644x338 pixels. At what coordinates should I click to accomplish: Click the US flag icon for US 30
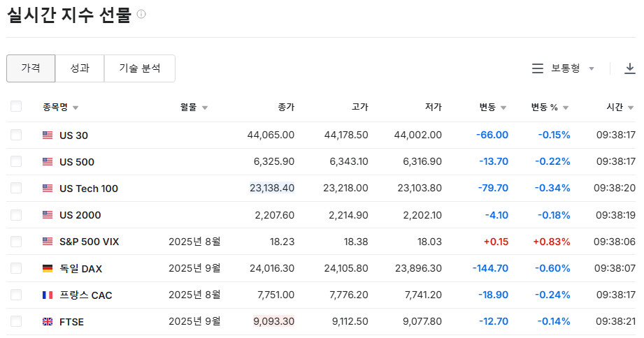48,135
